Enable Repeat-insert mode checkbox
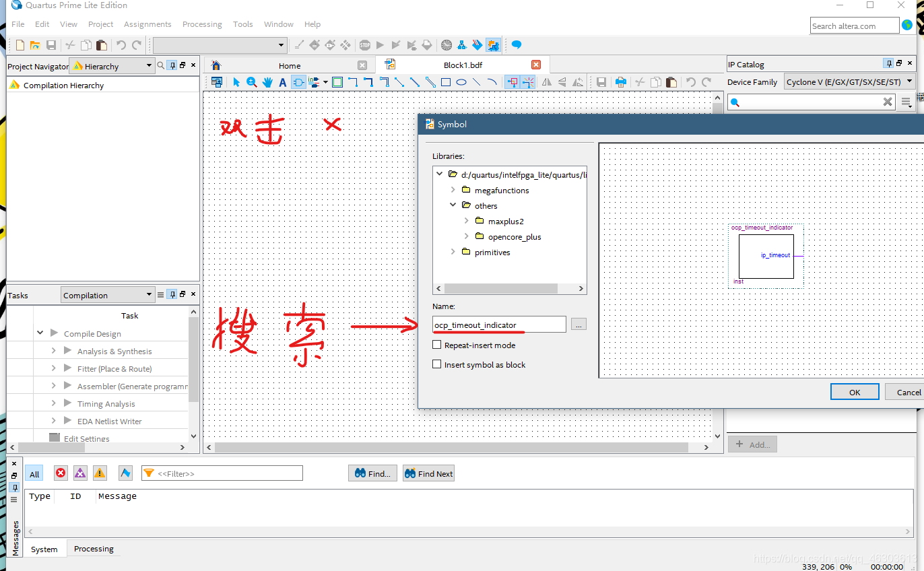Image resolution: width=924 pixels, height=571 pixels. pyautogui.click(x=436, y=345)
